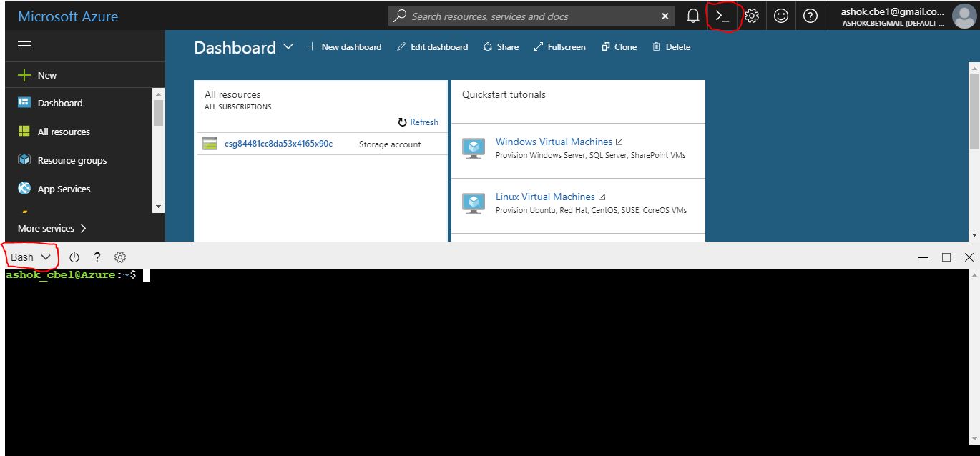Expand More services in the sidebar
Viewport: 980px width, 456px height.
tap(46, 228)
